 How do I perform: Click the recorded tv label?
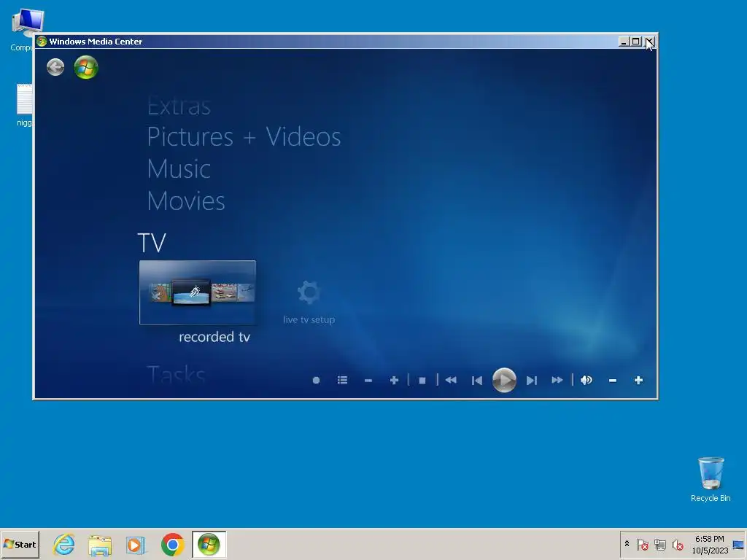click(214, 337)
